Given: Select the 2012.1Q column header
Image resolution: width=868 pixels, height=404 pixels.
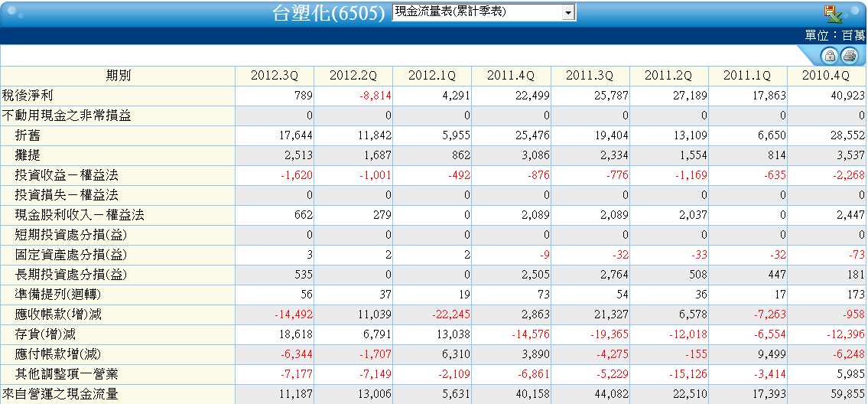Looking at the screenshot, I should pyautogui.click(x=432, y=76).
